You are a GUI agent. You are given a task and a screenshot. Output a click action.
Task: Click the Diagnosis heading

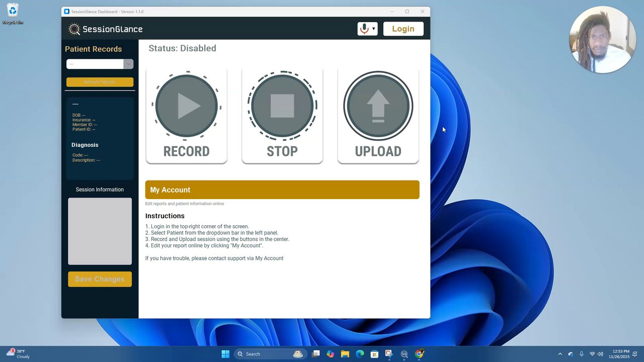85,145
